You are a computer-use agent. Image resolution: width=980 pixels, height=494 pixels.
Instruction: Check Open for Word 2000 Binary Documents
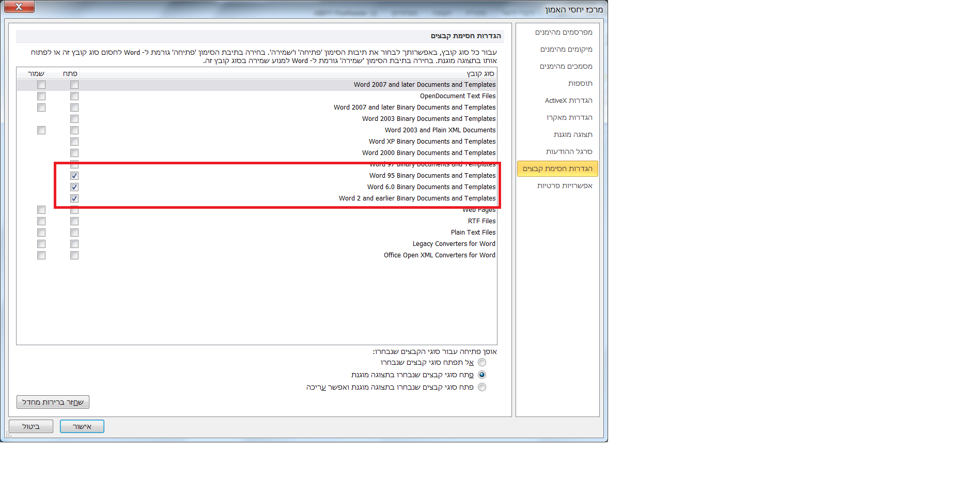click(74, 153)
